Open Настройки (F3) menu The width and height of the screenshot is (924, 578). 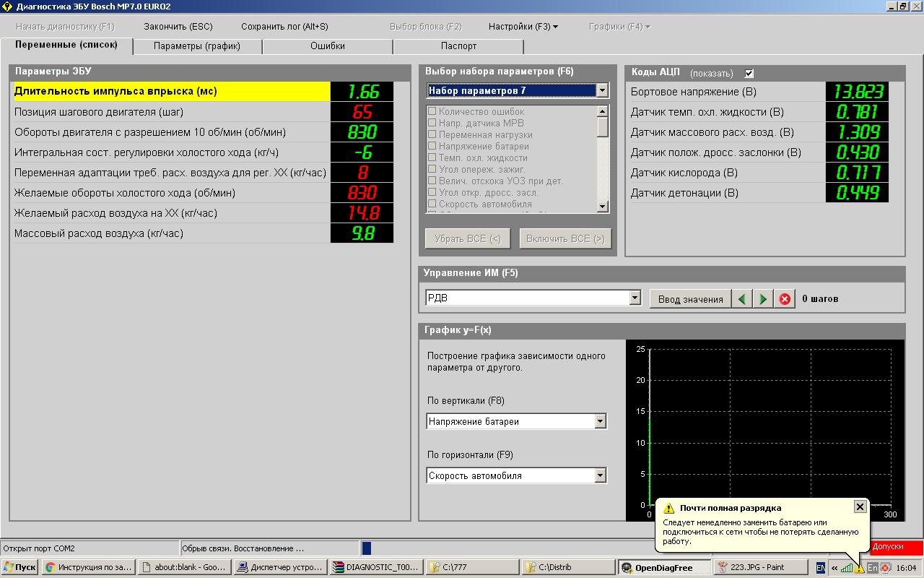(x=523, y=27)
